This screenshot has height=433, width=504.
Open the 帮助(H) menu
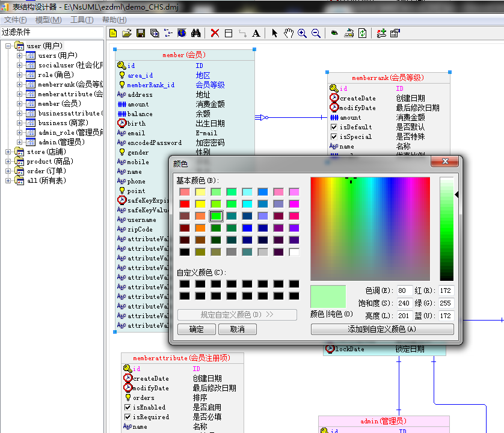pos(114,20)
